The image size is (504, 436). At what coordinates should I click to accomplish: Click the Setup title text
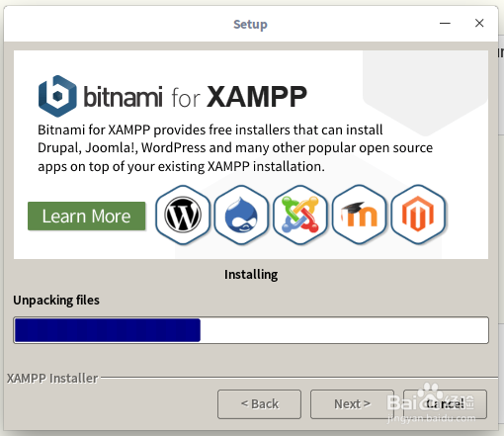[250, 25]
